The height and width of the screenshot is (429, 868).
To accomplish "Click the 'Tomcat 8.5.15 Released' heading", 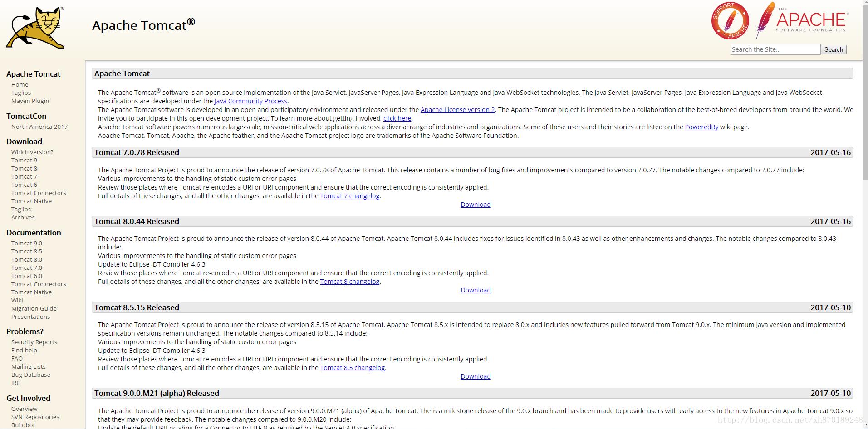I will click(137, 307).
